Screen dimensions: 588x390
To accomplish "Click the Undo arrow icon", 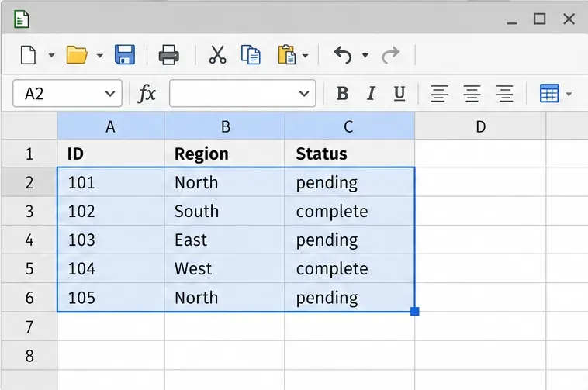I will [x=343, y=55].
